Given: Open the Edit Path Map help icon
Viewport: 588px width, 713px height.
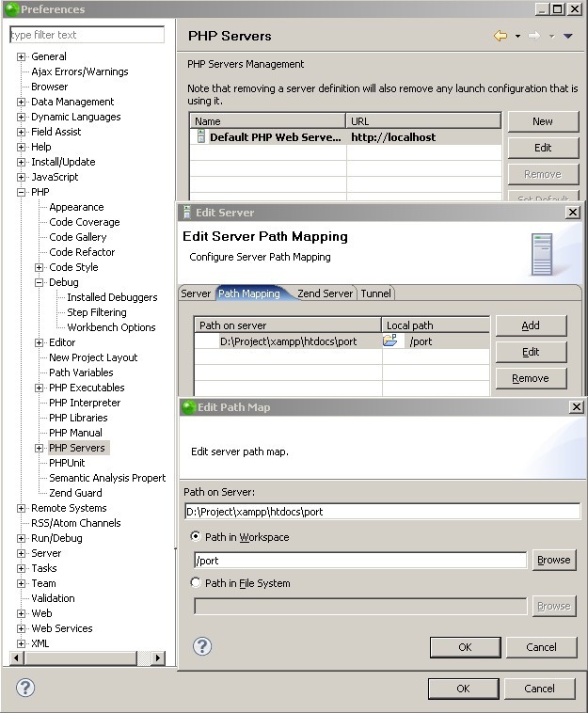Looking at the screenshot, I should click(202, 646).
